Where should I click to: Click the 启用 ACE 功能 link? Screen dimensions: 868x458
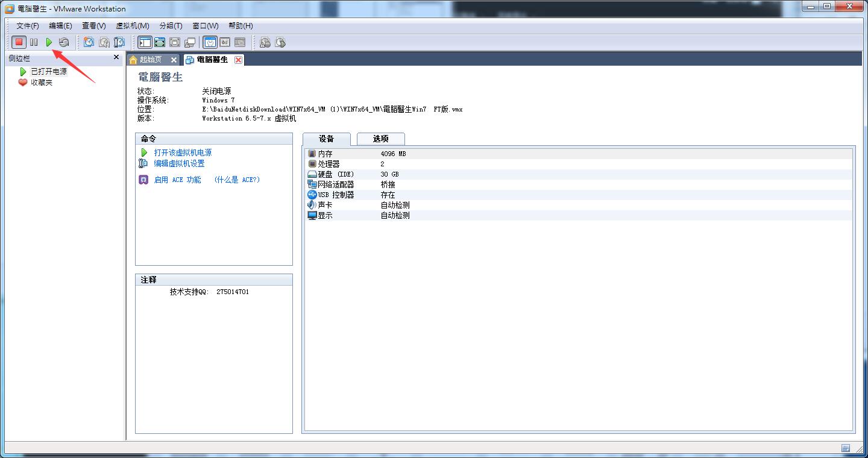point(178,180)
